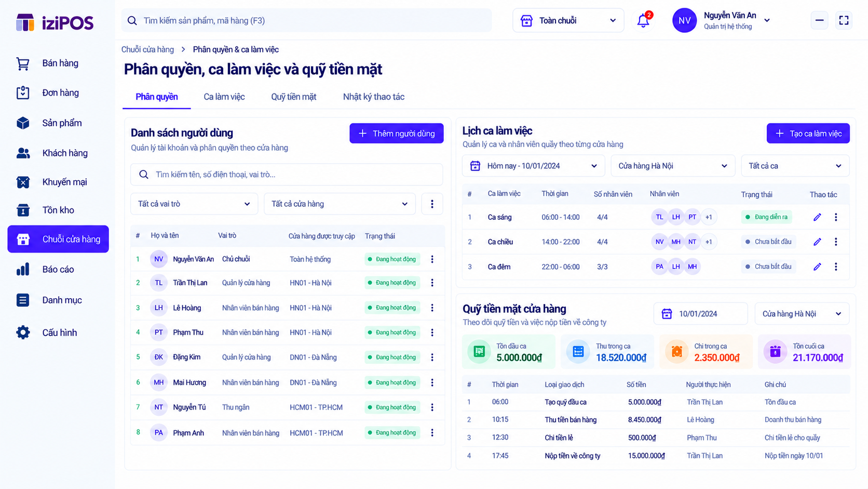Viewport: 868px width, 489px height.
Task: Open more options for Ca sáng row
Action: pos(836,217)
